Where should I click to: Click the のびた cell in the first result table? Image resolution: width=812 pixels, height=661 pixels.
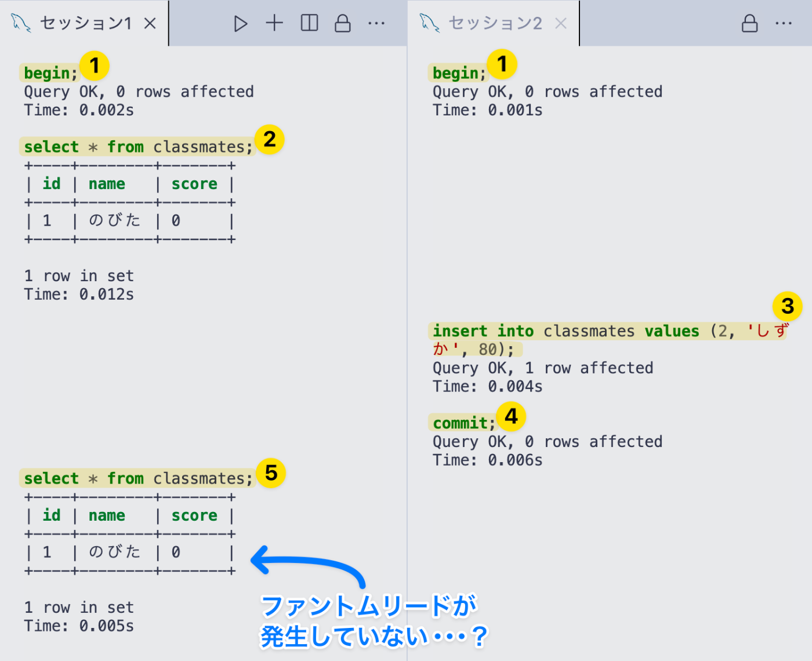point(114,220)
